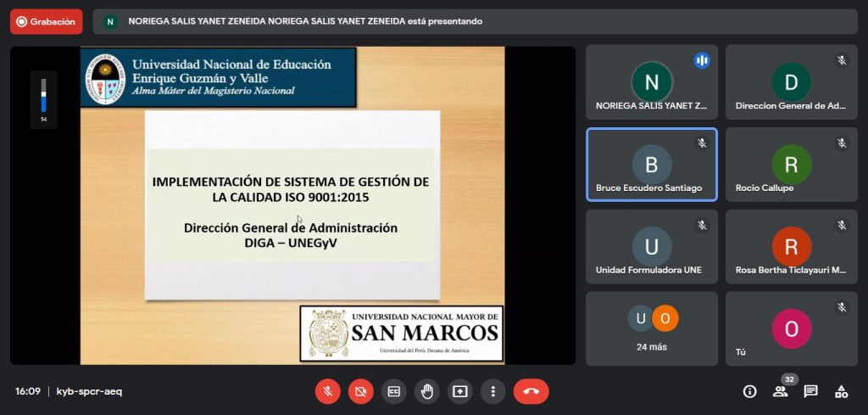This screenshot has width=868, height=415.
Task: Click the muted mic icon on Direccion General tile
Action: coord(842,61)
